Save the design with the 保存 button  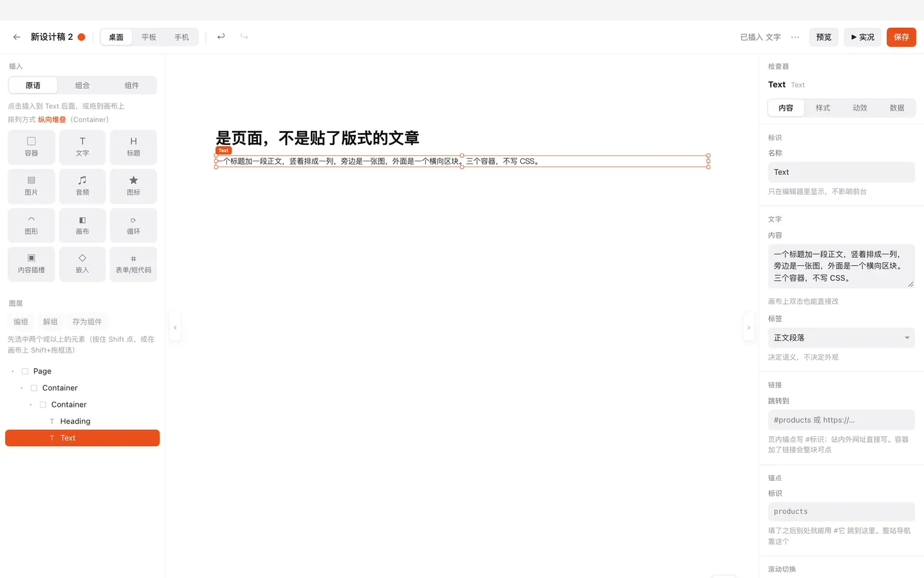[x=901, y=37]
